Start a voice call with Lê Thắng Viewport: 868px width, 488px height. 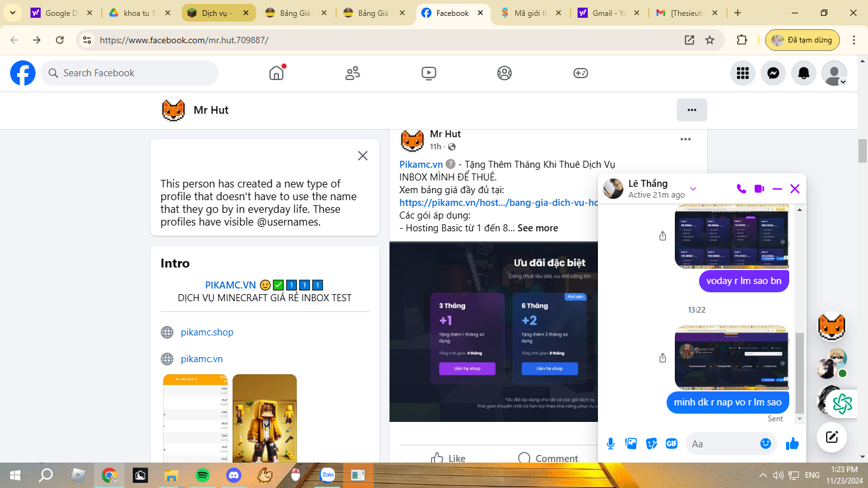pyautogui.click(x=741, y=189)
